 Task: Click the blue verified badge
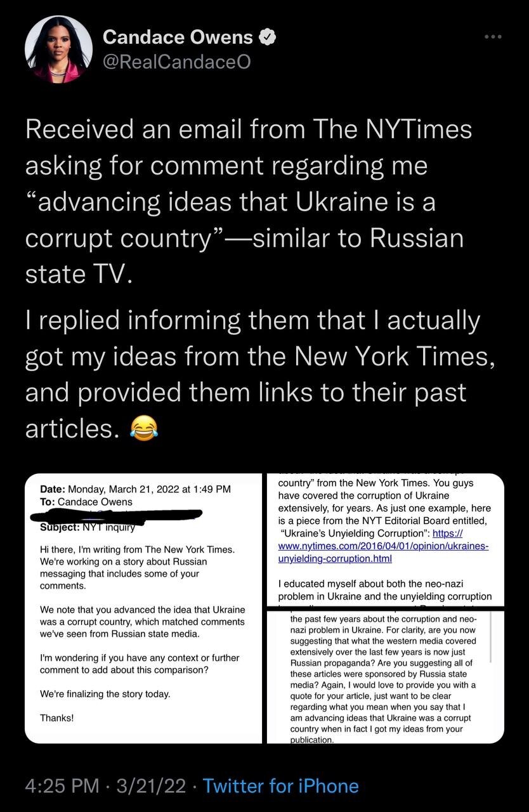268,37
